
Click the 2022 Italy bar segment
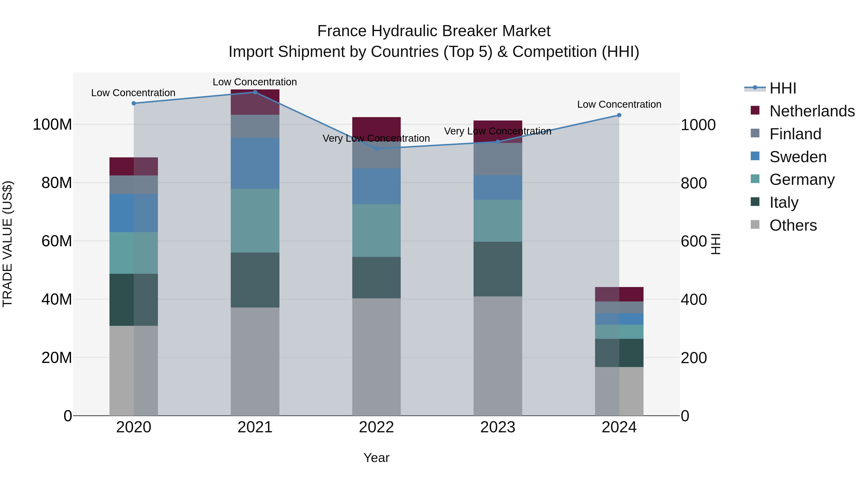pos(376,278)
